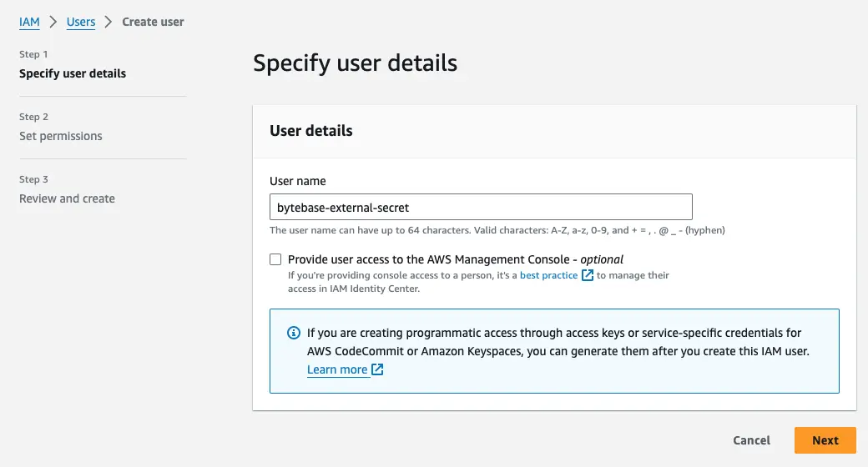Select Create user breadcrumb text
868x467 pixels.
(153, 22)
